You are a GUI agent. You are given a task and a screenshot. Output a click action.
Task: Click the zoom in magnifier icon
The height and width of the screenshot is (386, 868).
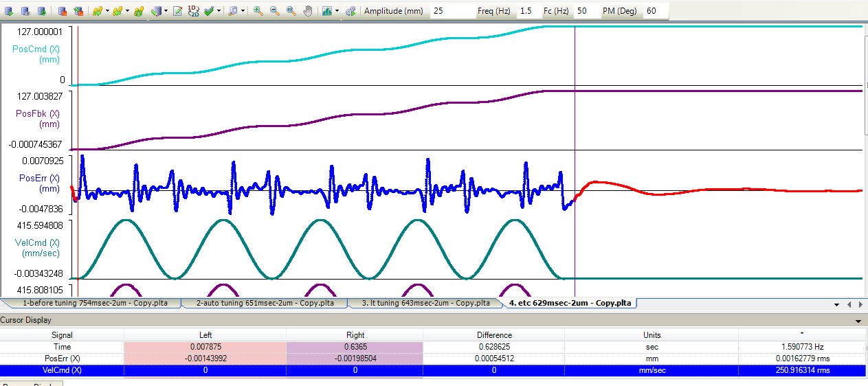click(258, 11)
